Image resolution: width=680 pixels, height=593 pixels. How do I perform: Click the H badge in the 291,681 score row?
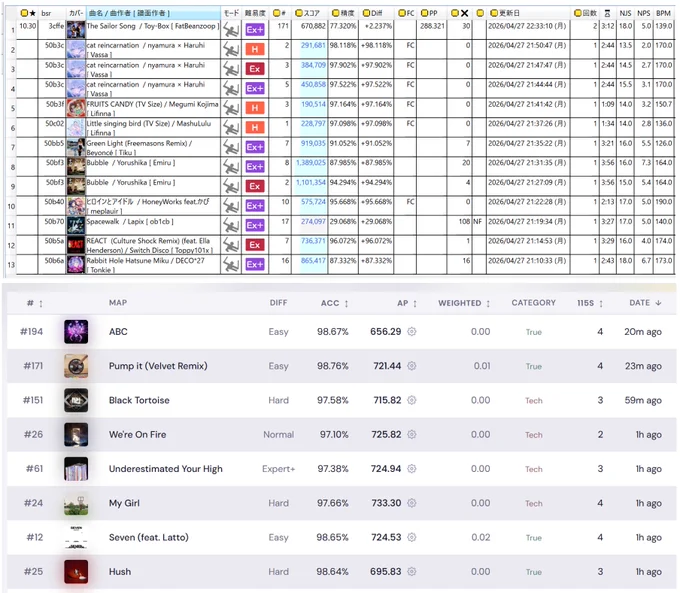(255, 49)
